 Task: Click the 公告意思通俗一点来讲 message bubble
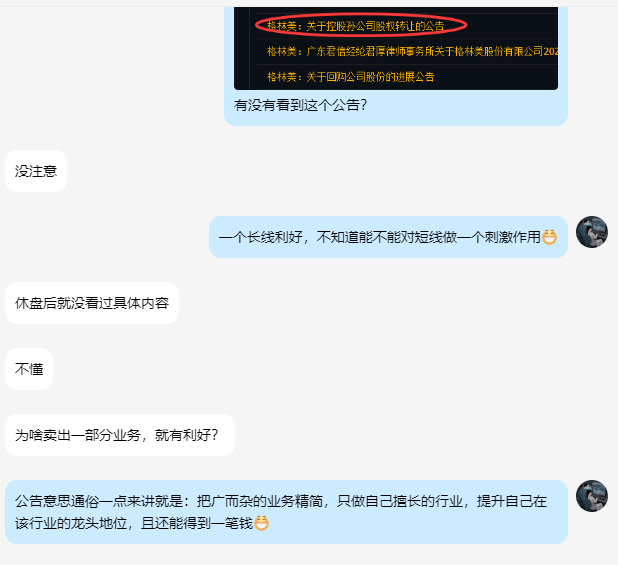click(286, 512)
